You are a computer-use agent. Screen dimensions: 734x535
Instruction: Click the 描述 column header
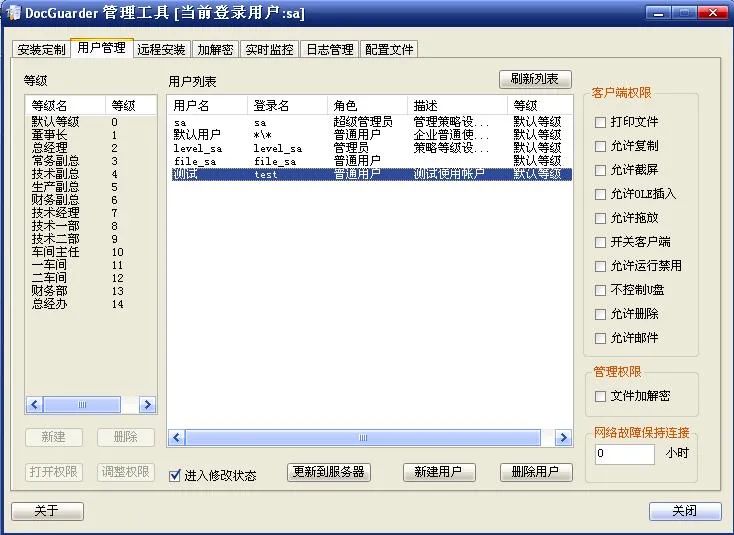click(x=457, y=106)
